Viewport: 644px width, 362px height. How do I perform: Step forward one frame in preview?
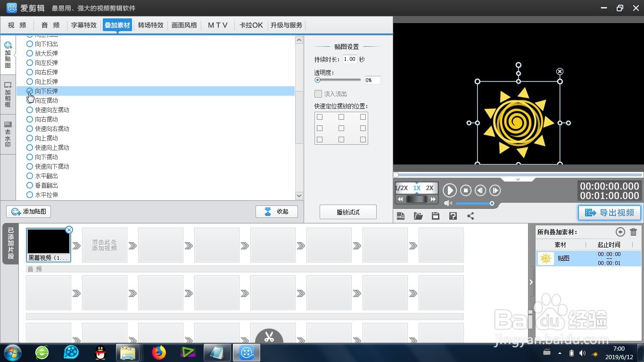[x=495, y=190]
